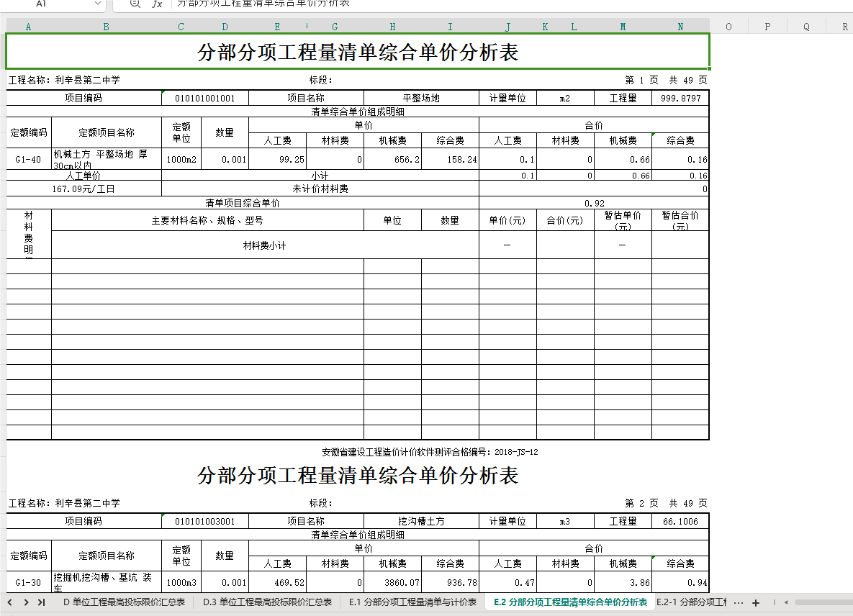Select comprehensive fee value 158.24
This screenshot has height=616, width=853.
click(450, 159)
